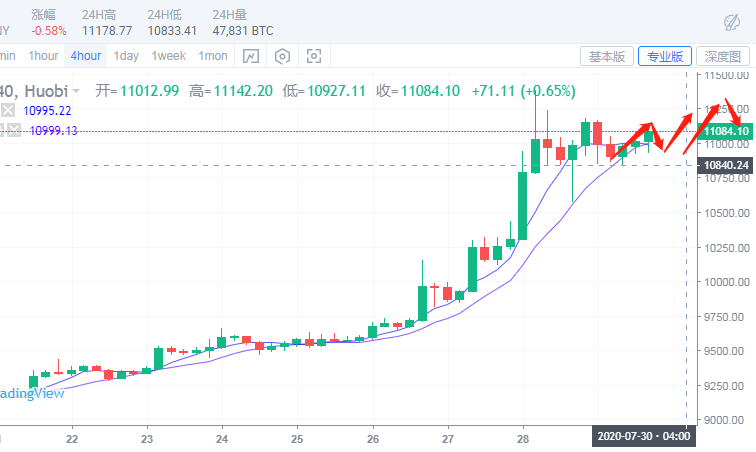Expand the Huobi symbol dropdown arrow
This screenshot has width=756, height=452.
[75, 91]
